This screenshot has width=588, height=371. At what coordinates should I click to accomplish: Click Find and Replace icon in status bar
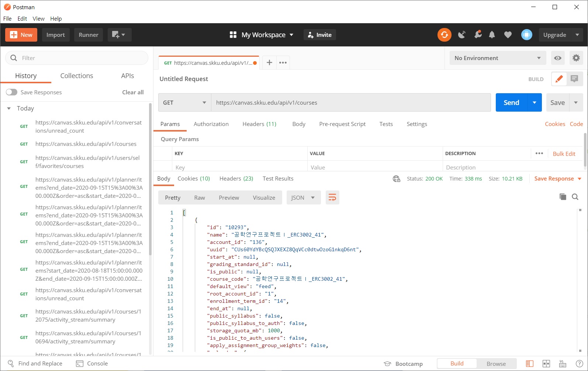point(11,363)
